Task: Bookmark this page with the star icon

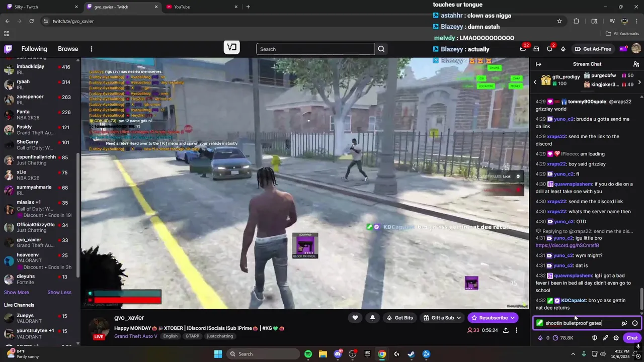Action: (x=559, y=21)
